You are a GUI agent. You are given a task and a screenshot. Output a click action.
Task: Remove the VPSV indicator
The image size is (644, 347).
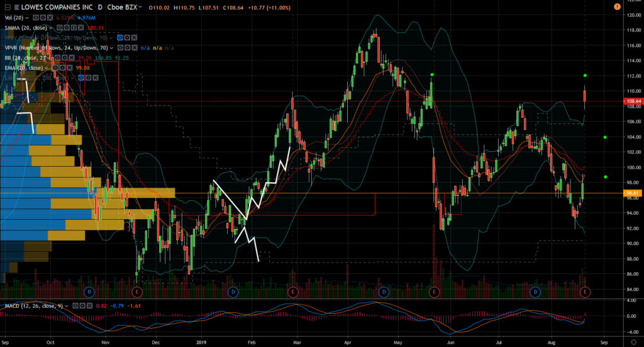tap(134, 37)
